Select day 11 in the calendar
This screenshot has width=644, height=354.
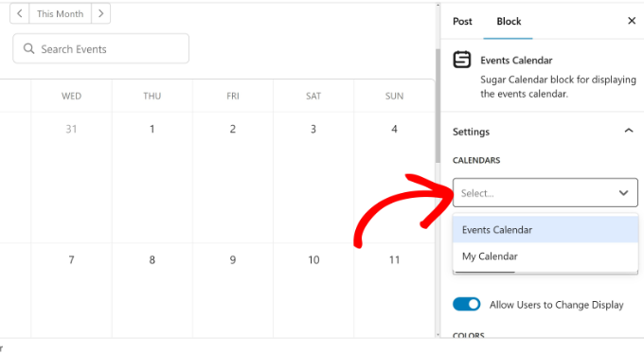[394, 260]
